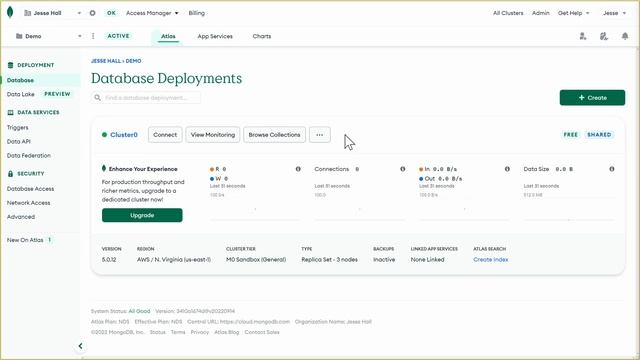640x360 pixels.
Task: Open Database Access in the sidebar
Action: click(x=30, y=189)
